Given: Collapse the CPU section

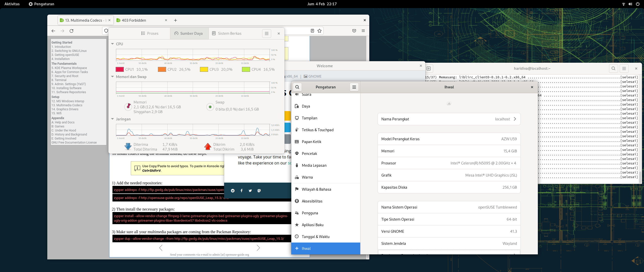Looking at the screenshot, I should tap(112, 44).
